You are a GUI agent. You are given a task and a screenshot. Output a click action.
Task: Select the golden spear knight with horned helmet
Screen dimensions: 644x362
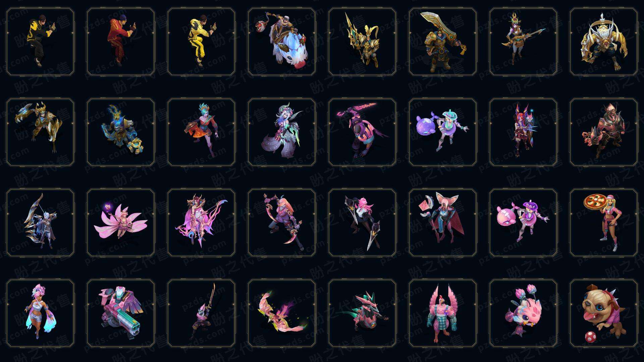(362, 42)
